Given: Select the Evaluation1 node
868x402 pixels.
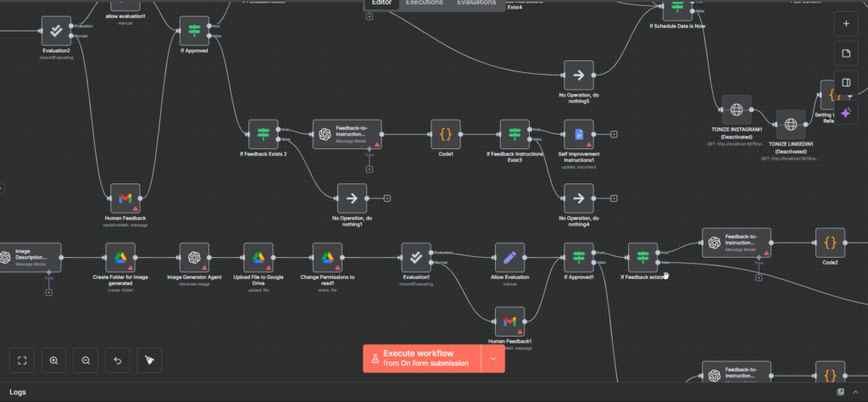Looking at the screenshot, I should coord(416,258).
